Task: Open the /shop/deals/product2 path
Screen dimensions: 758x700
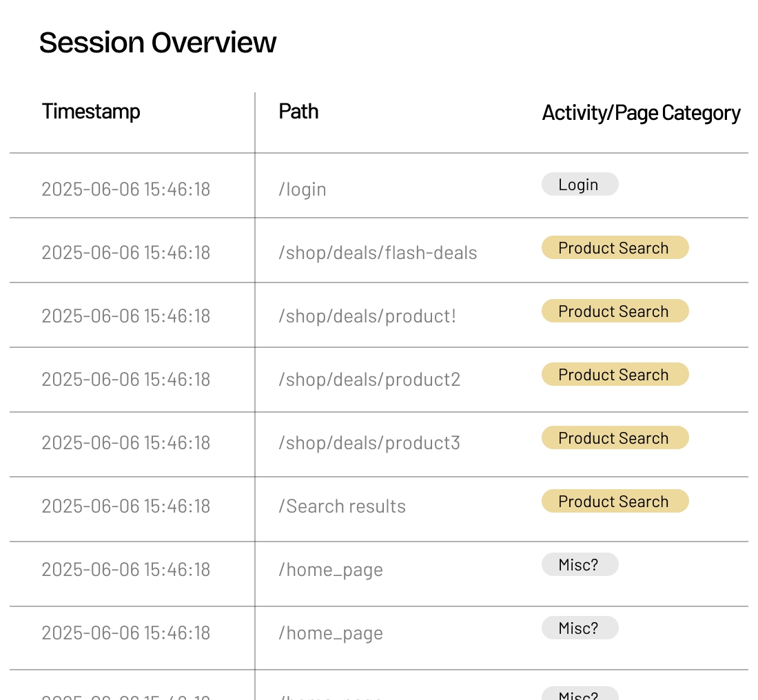Action: click(x=369, y=380)
